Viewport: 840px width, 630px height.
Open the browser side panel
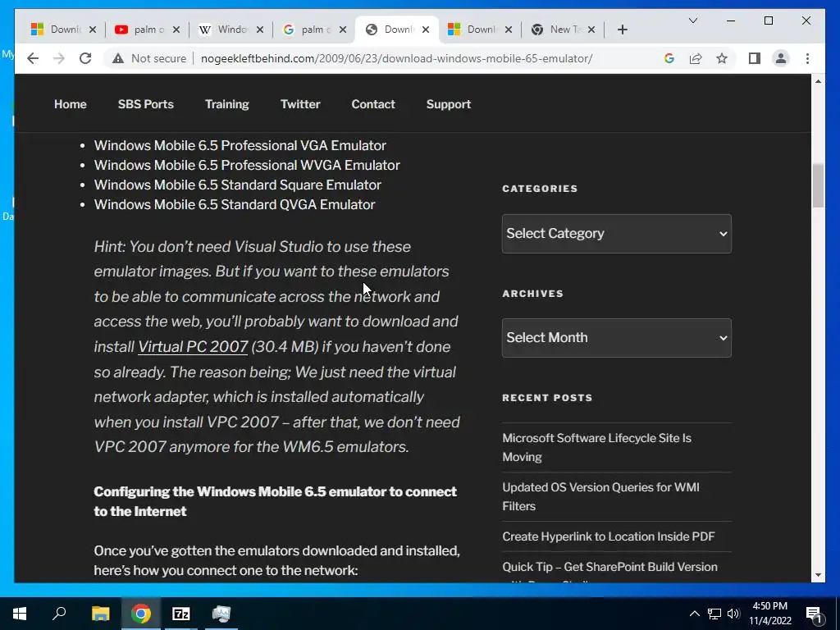(755, 58)
